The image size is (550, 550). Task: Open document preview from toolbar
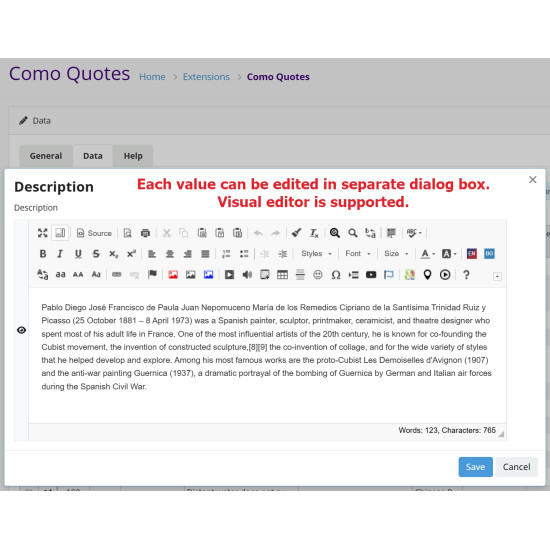point(128,233)
